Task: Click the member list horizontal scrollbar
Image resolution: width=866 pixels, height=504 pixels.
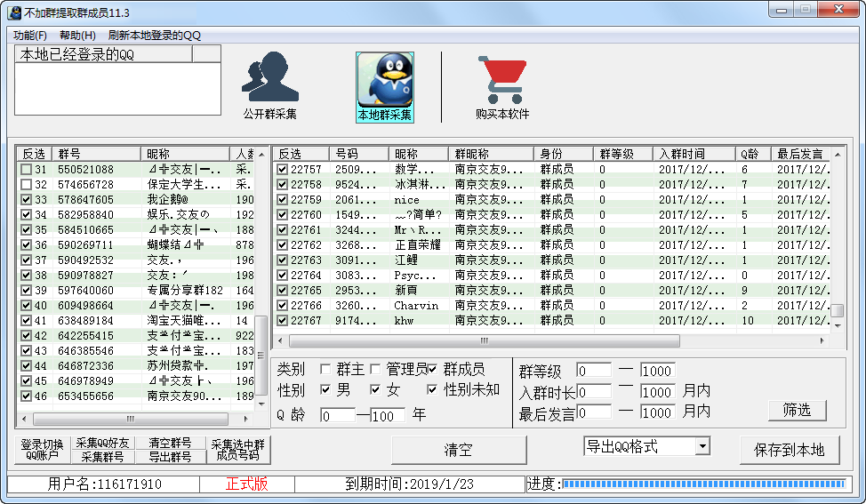Action: [485, 340]
